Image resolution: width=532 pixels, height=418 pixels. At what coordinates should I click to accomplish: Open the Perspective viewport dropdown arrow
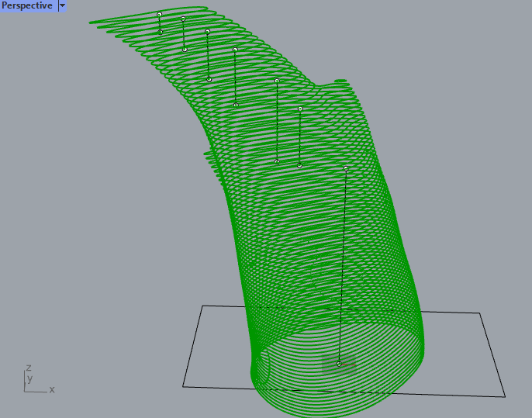(x=62, y=5)
